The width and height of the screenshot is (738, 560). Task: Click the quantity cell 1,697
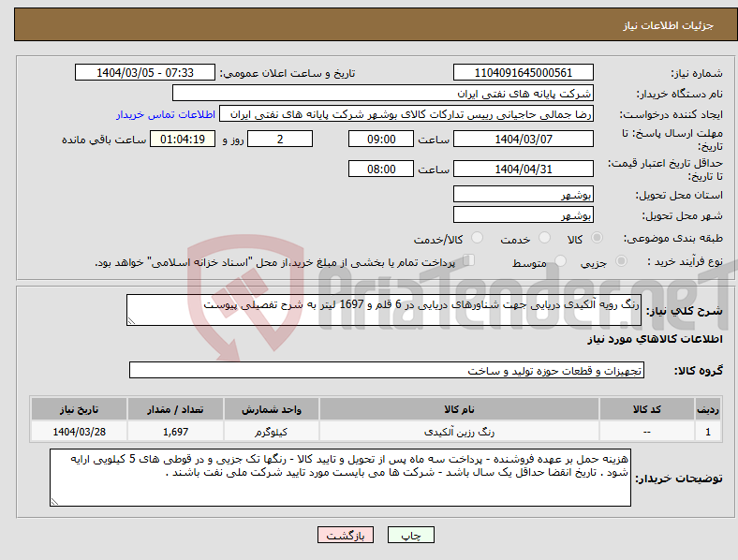click(x=175, y=431)
